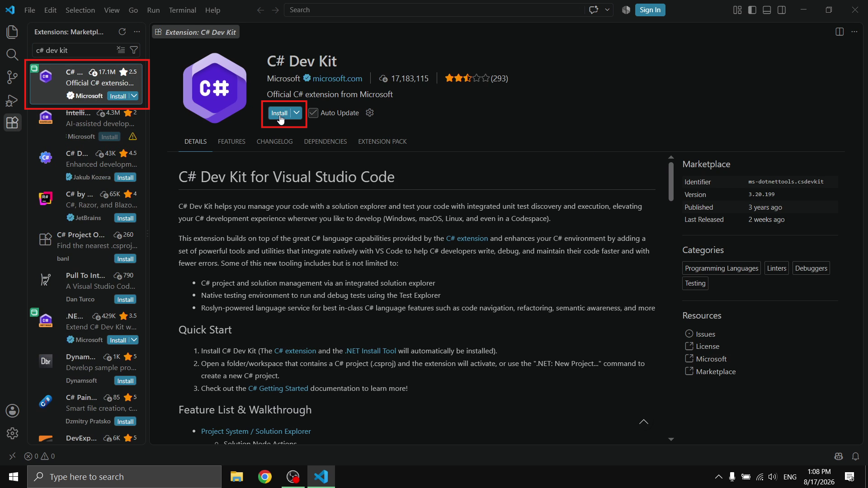Open the Accounts icon in activity bar
The width and height of the screenshot is (868, 488).
tap(12, 411)
